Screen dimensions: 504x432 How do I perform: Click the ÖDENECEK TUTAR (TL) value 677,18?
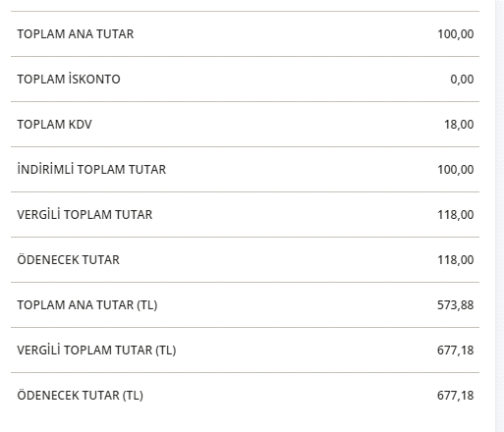[x=456, y=396]
